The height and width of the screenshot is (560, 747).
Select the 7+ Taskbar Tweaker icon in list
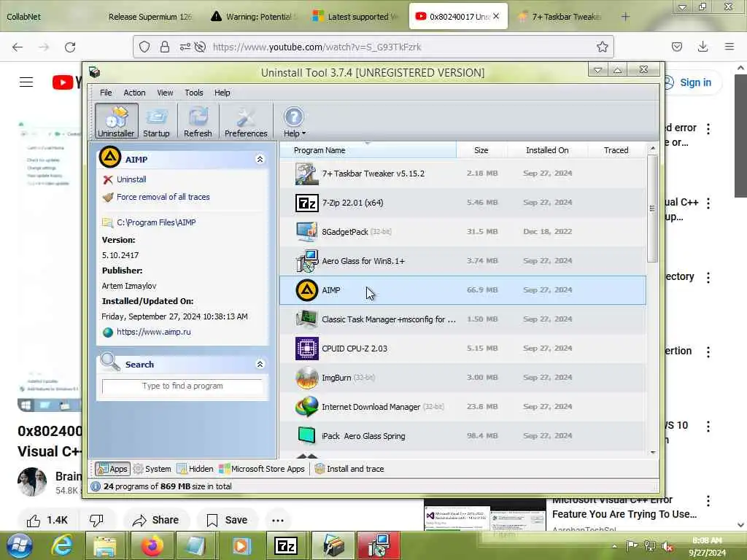pyautogui.click(x=306, y=174)
